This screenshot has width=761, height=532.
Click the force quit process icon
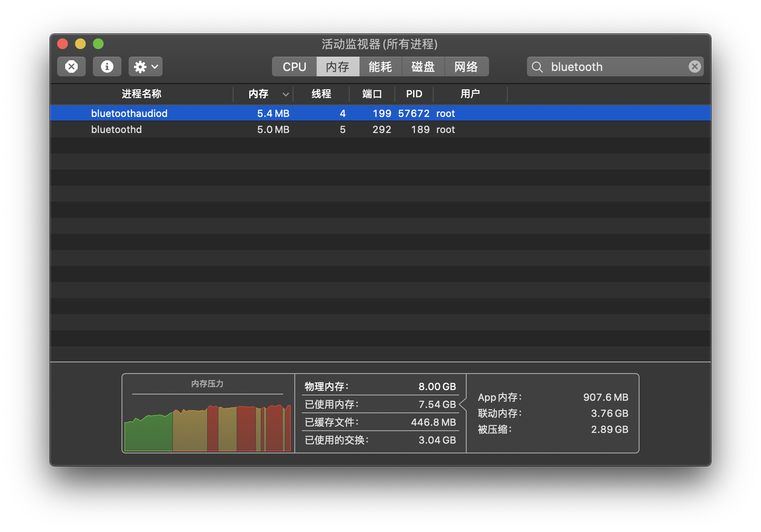71,66
